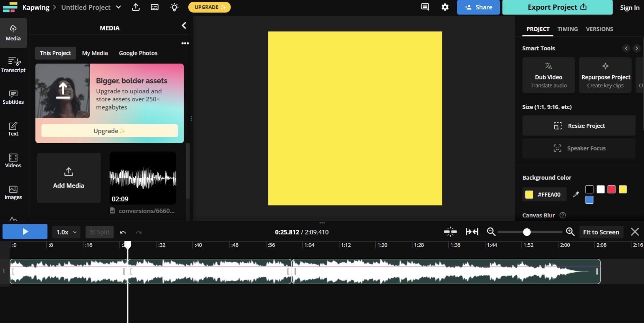Toggle trim-to-fit timeline icon

click(x=472, y=232)
